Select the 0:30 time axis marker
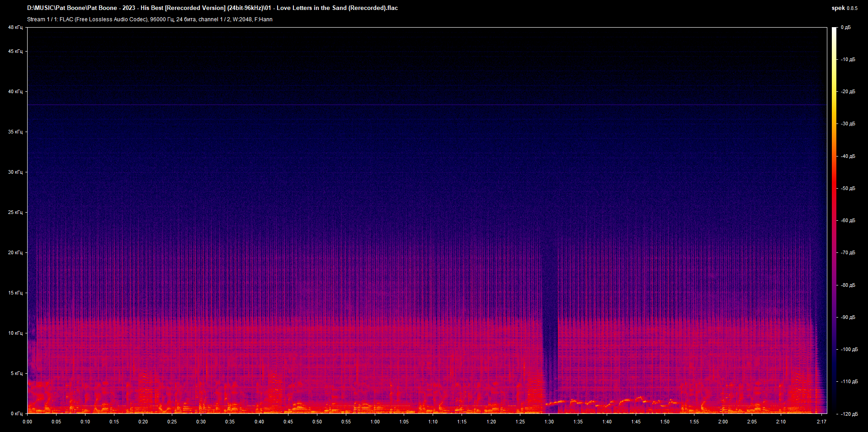Viewport: 868px width, 432px height. click(201, 422)
